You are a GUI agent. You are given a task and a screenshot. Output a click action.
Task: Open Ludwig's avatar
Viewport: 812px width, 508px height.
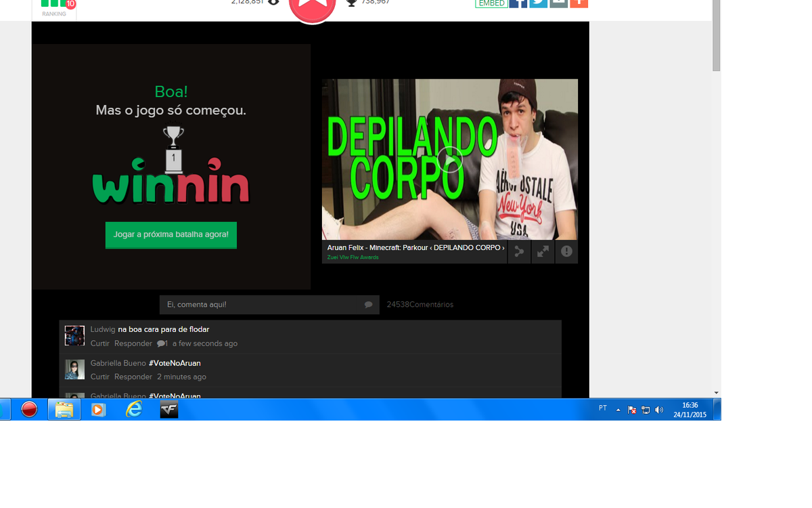[x=74, y=336]
